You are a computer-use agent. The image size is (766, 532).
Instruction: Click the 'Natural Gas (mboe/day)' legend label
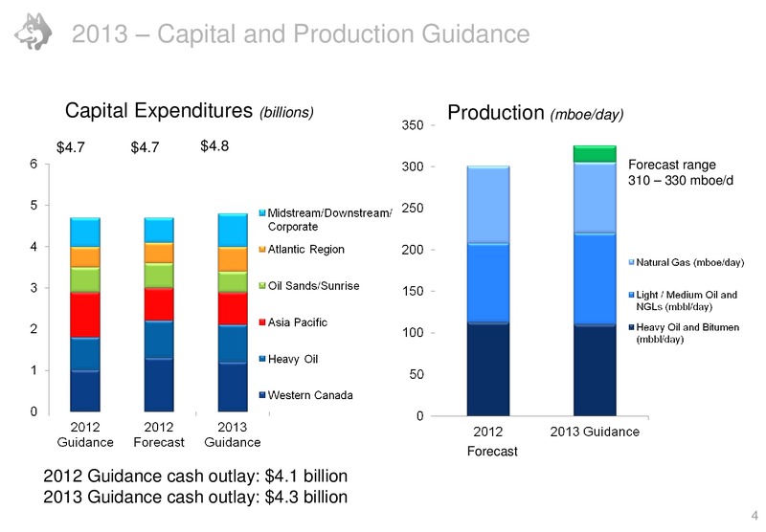pos(689,262)
